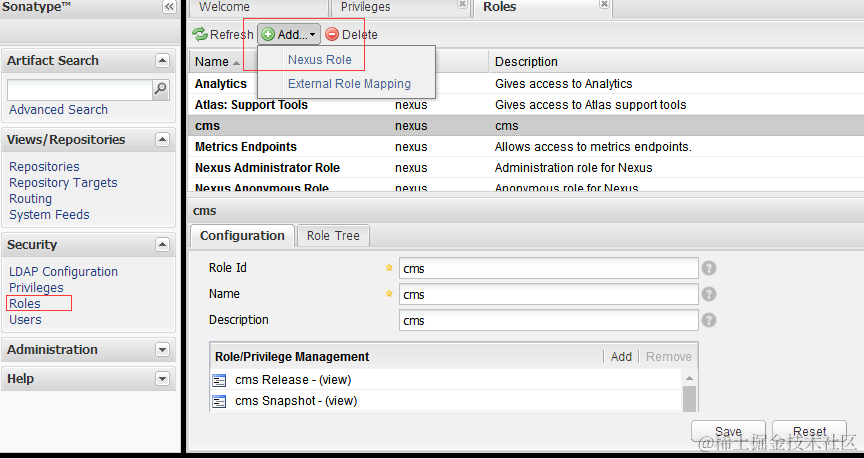Image resolution: width=864 pixels, height=459 pixels.
Task: Click the Role Id input field
Action: [549, 268]
